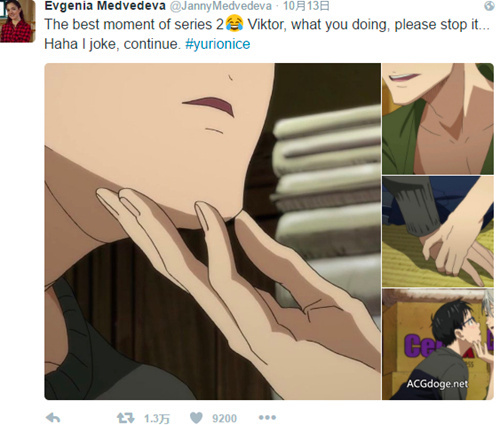The image size is (500, 425).
Task: Click the Evgenia Medvedeva display name
Action: pyautogui.click(x=105, y=6)
